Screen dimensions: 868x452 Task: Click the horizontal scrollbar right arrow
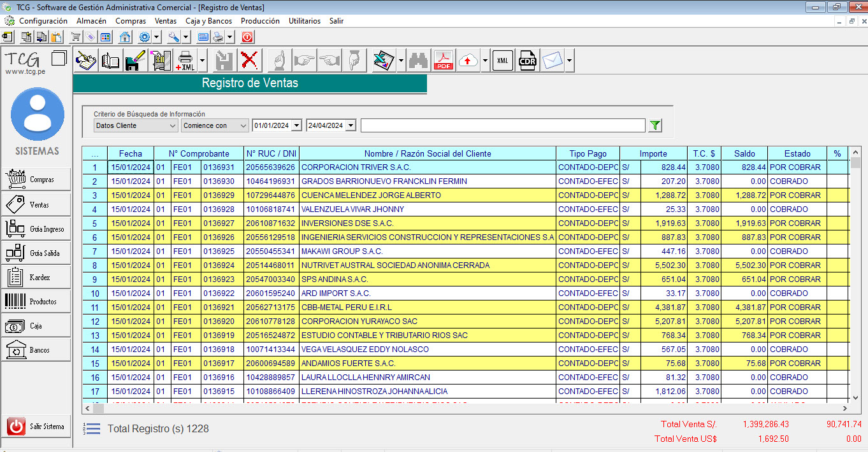coord(845,408)
